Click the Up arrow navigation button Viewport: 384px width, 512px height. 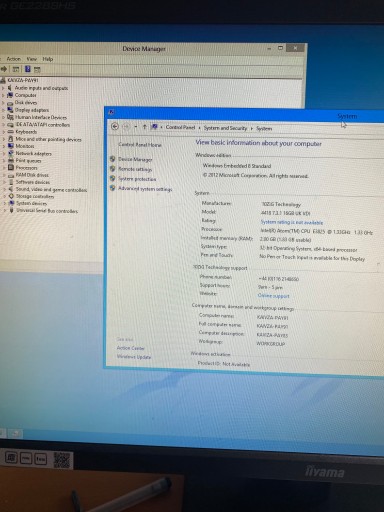pos(144,127)
